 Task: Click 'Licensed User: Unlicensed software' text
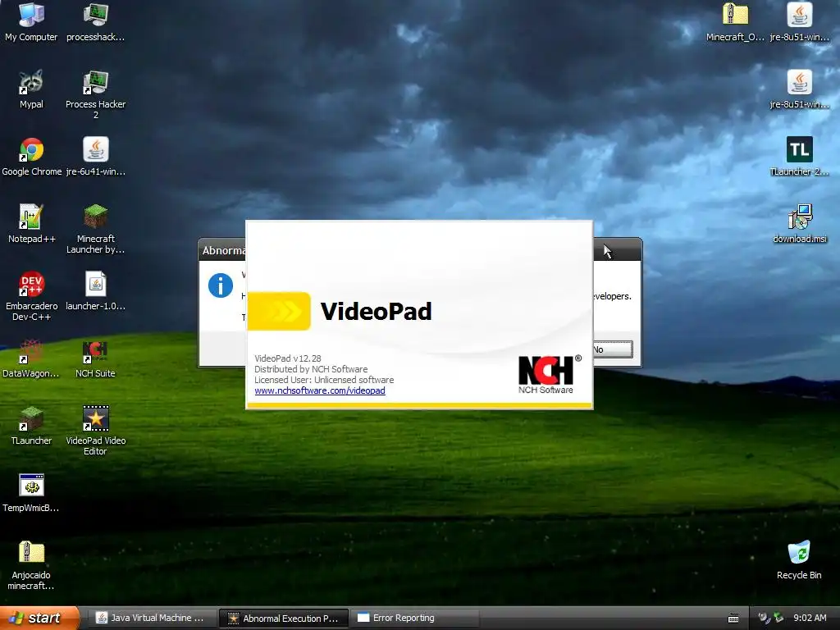[324, 380]
